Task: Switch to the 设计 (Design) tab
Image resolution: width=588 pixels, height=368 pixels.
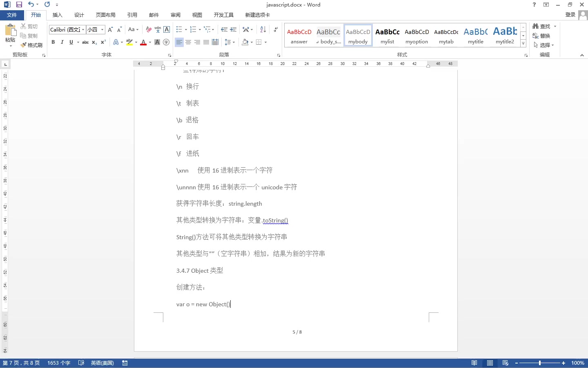Action: (x=79, y=15)
